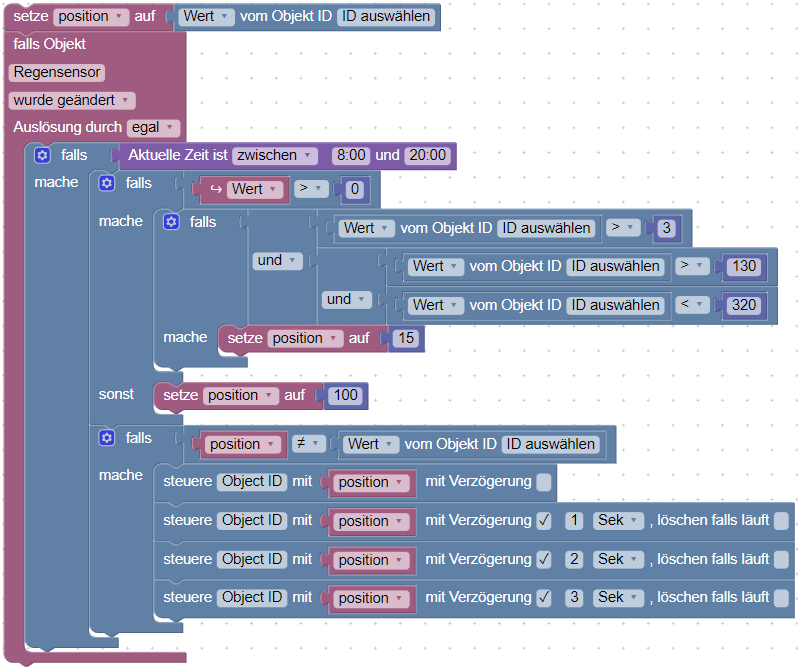Open gear settings of 'Wert > 0' falls block
The width and height of the screenshot is (798, 670).
coord(107,183)
